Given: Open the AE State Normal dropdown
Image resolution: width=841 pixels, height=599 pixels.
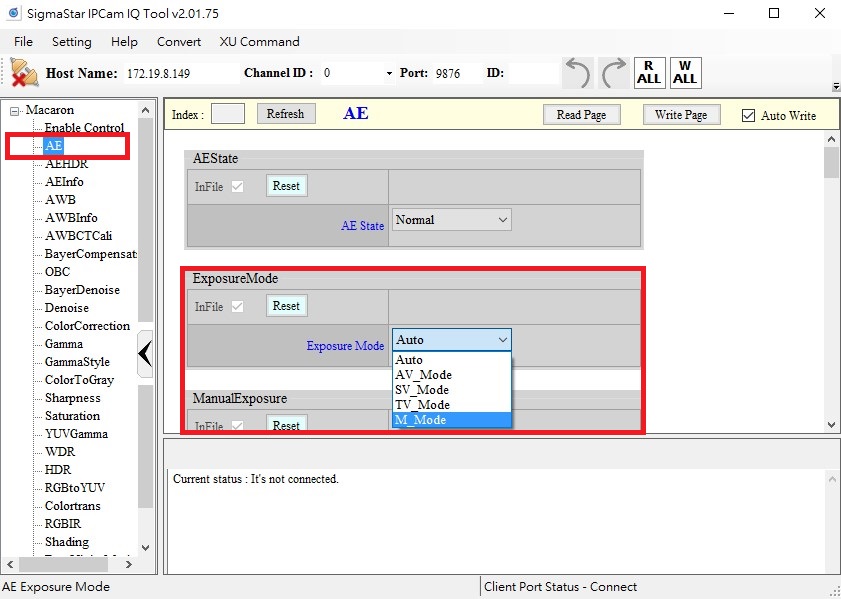Looking at the screenshot, I should tap(451, 220).
